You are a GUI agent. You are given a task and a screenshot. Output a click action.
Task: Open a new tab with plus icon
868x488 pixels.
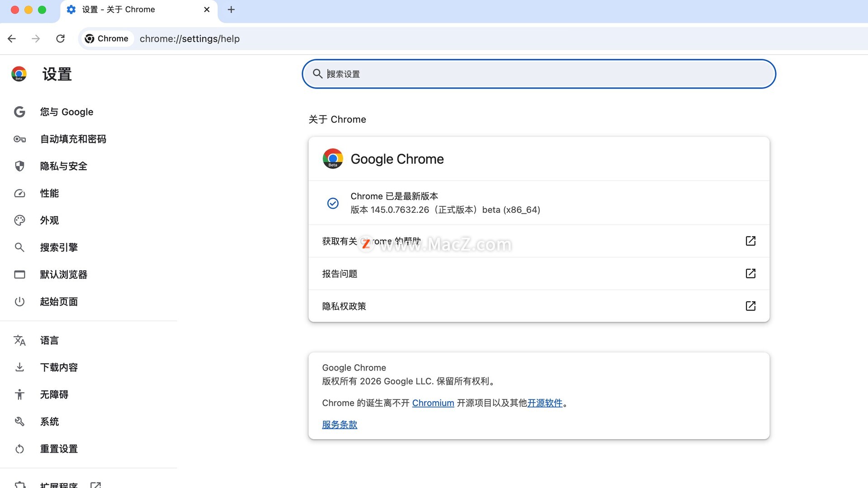(231, 9)
